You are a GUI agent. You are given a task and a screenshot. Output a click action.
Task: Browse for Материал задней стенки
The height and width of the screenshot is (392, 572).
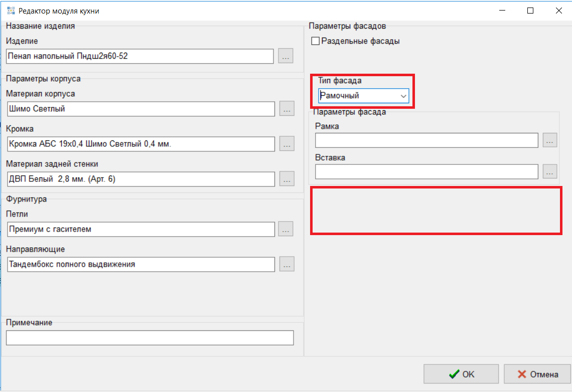(x=287, y=178)
